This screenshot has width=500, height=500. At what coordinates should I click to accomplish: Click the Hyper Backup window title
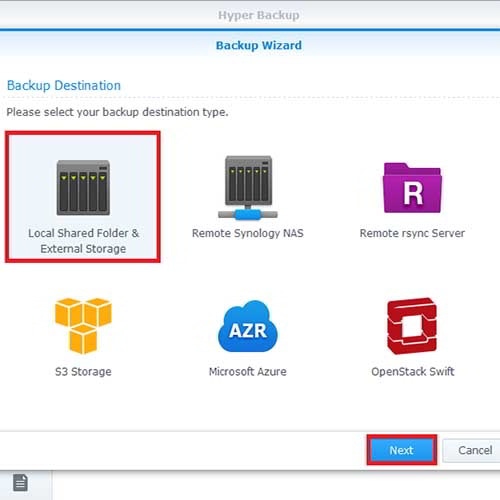coord(259,15)
